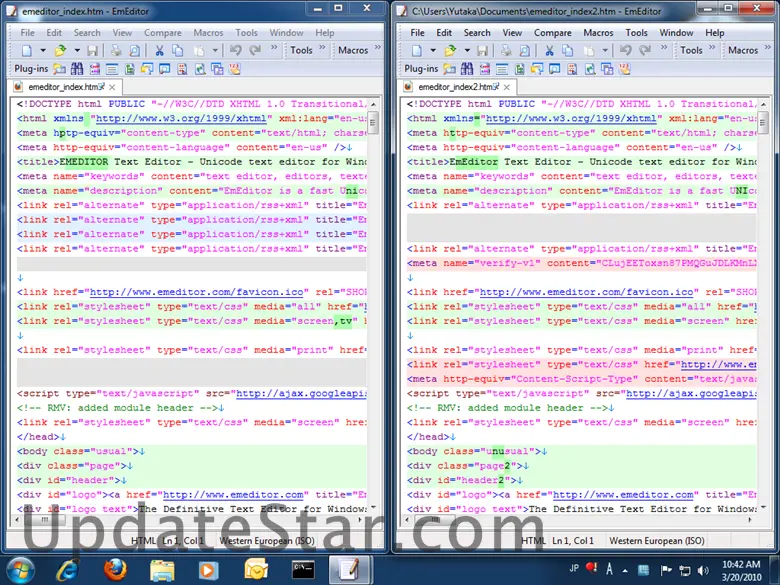Open Web Preview plug-in icon in right window
The image size is (780, 585).
coord(590,69)
